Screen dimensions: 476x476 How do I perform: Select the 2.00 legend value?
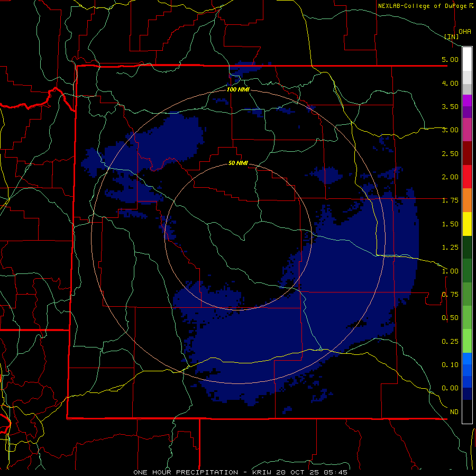point(450,177)
